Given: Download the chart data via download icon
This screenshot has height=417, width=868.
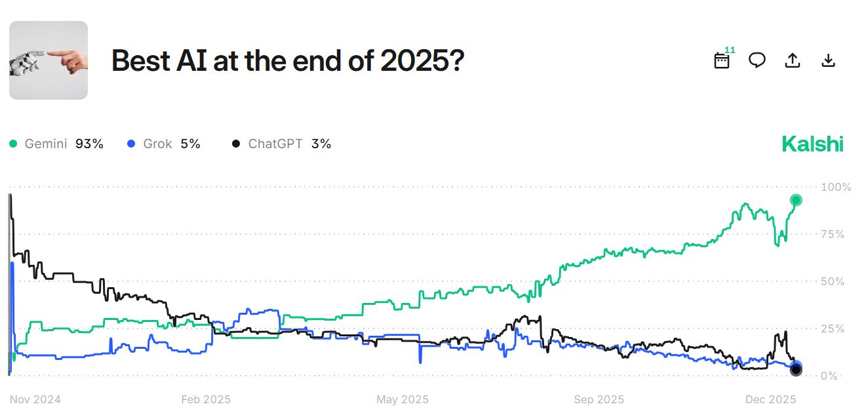Looking at the screenshot, I should point(828,60).
